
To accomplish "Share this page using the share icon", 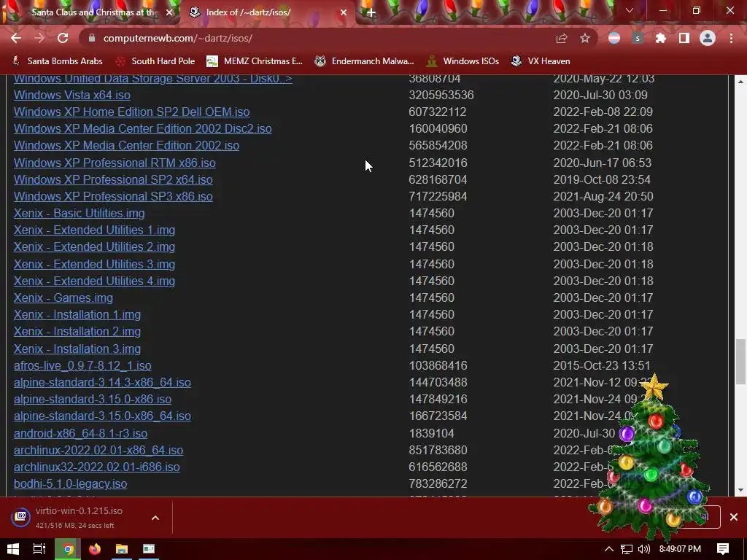I will pos(562,38).
